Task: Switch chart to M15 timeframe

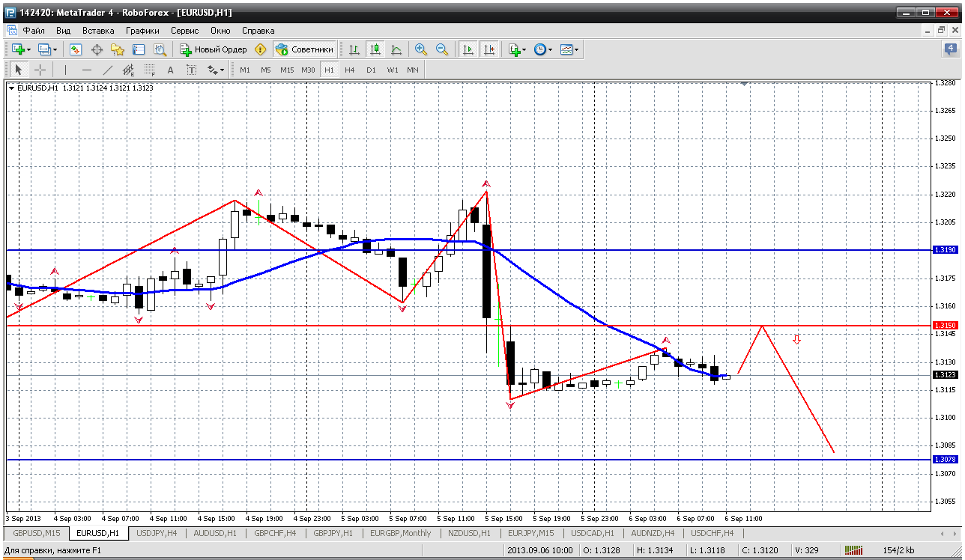Action: click(x=287, y=70)
